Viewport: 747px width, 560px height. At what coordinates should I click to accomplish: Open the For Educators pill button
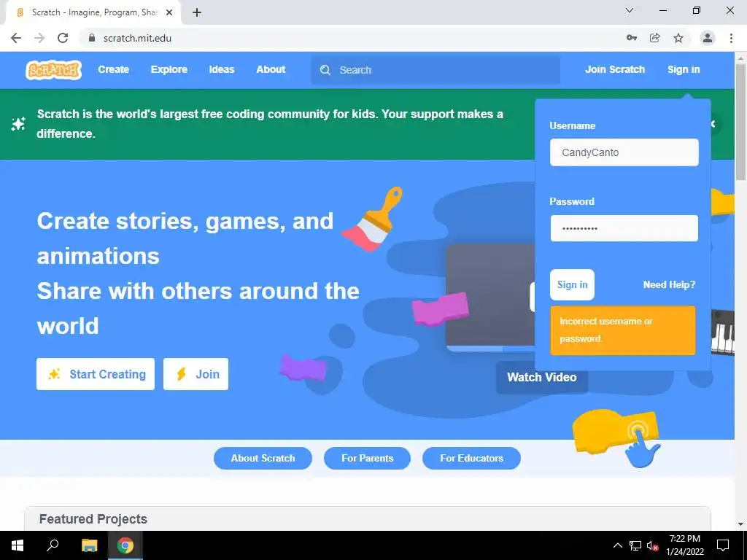tap(472, 458)
